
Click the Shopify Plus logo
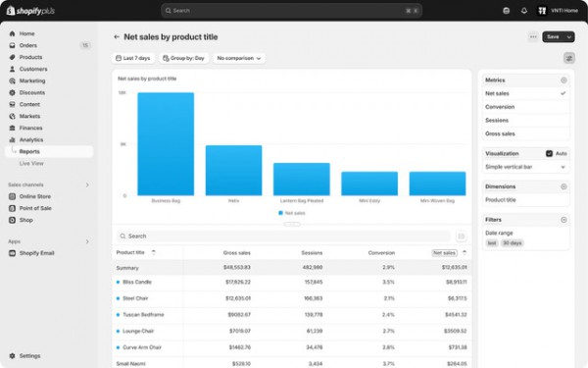[x=30, y=11]
